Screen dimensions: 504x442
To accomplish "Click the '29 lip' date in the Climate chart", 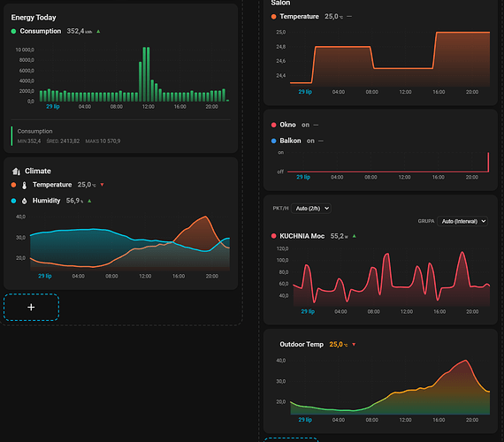I will [x=45, y=276].
